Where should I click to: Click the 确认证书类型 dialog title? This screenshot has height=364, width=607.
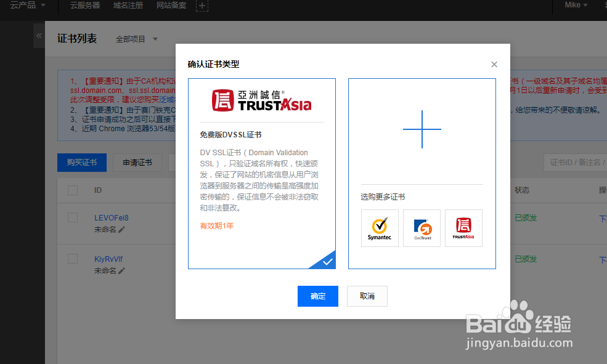[x=214, y=64]
